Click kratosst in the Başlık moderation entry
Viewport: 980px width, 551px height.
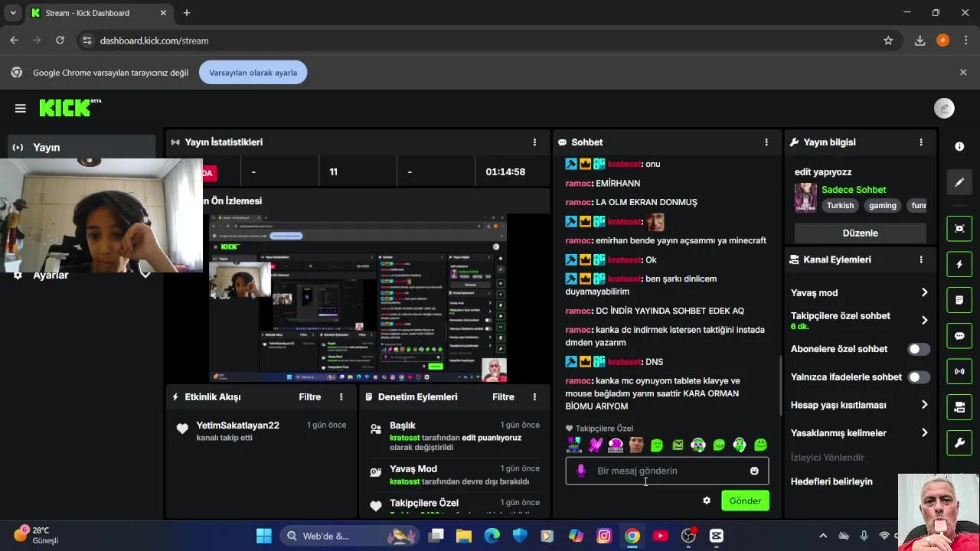click(x=404, y=438)
